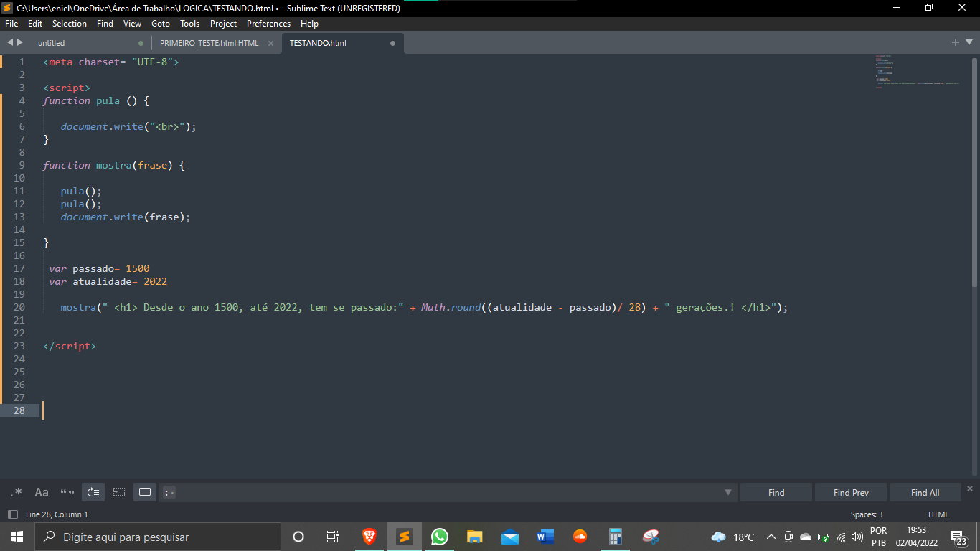Open the View menu

133,24
